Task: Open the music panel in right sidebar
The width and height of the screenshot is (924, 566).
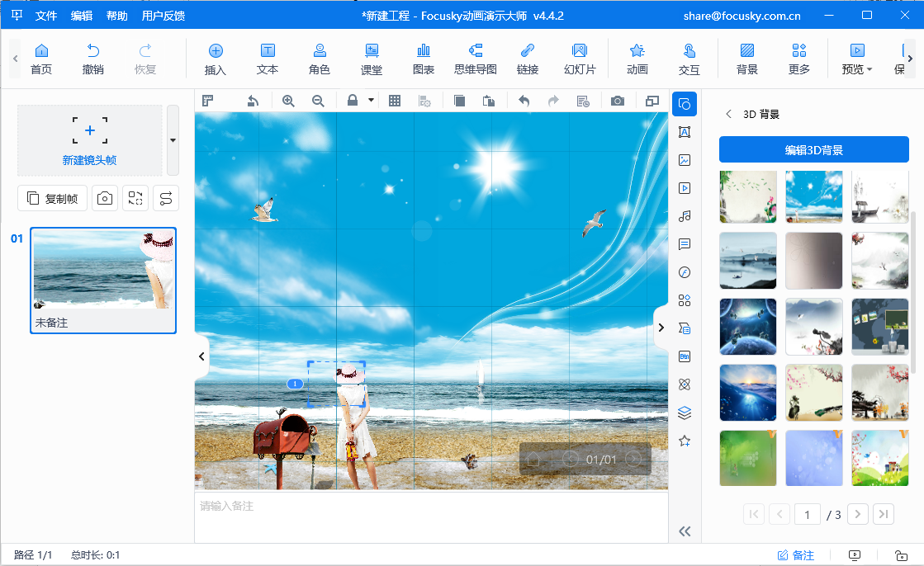Action: click(x=685, y=216)
